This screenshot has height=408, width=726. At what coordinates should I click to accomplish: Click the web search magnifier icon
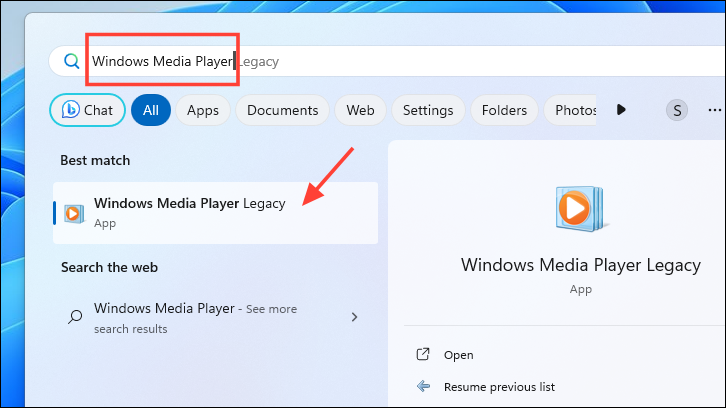coord(75,317)
